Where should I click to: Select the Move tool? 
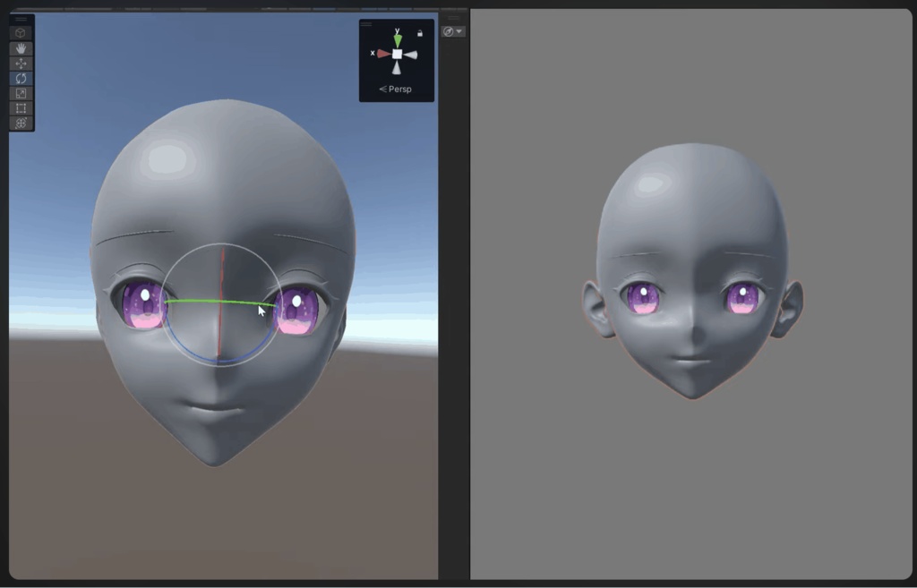point(20,63)
